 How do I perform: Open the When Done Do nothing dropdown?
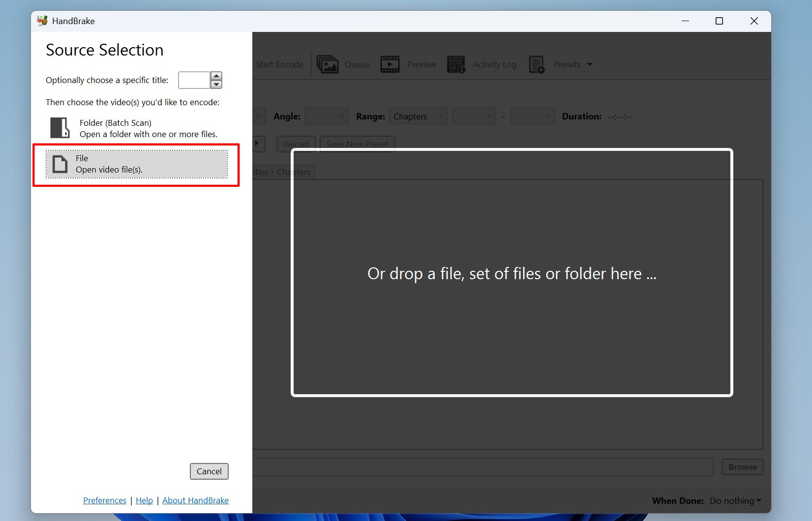735,501
